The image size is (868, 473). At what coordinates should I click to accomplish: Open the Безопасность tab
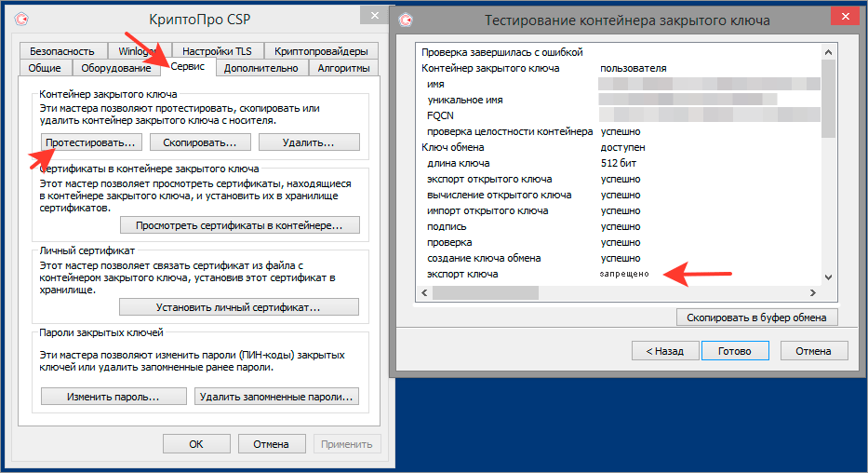62,51
